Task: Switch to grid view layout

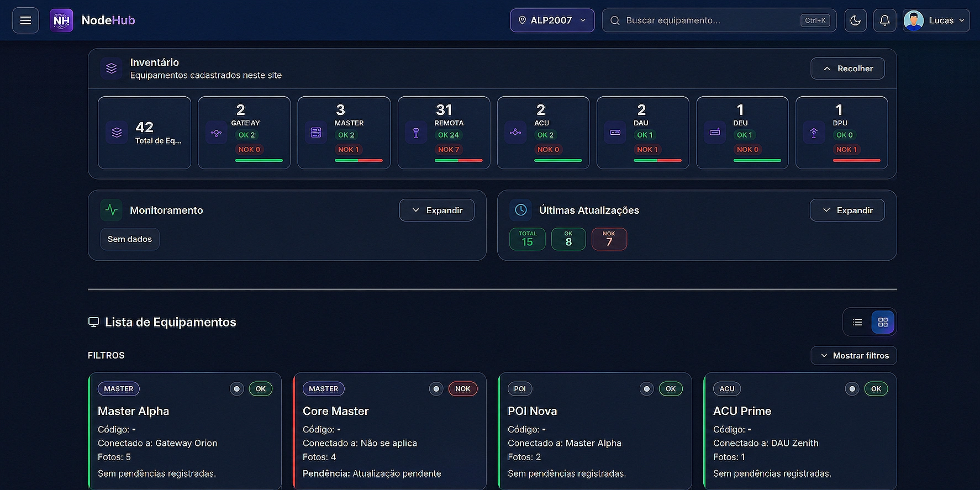Action: [883, 322]
